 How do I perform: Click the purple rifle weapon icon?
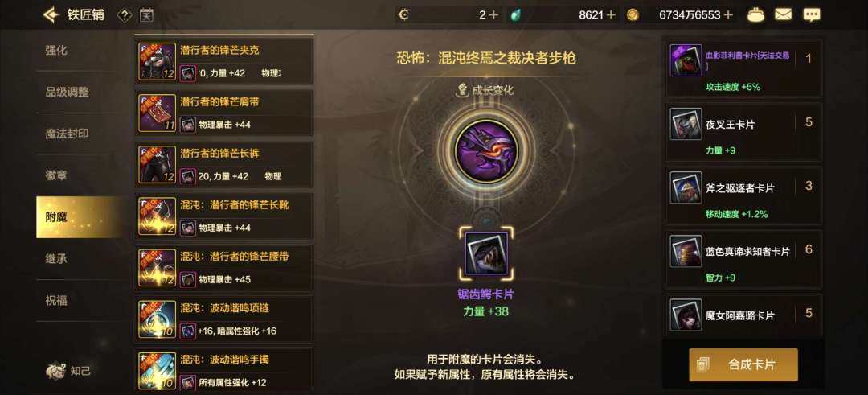pos(485,150)
